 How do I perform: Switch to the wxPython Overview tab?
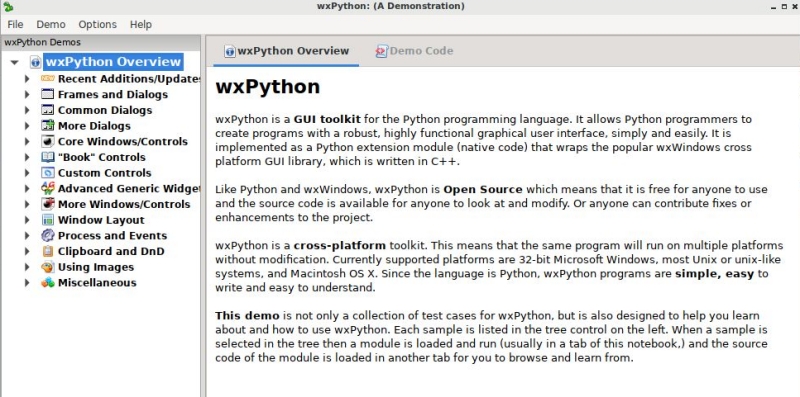[286, 51]
